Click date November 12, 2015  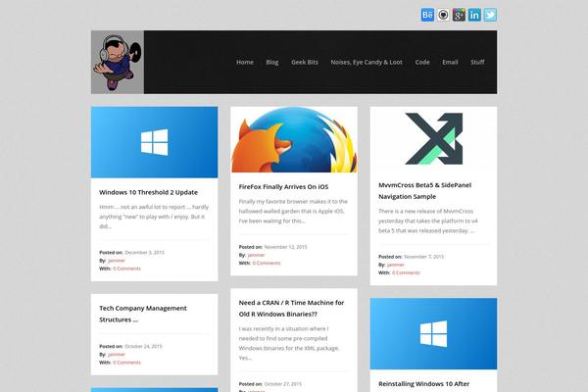click(x=286, y=247)
